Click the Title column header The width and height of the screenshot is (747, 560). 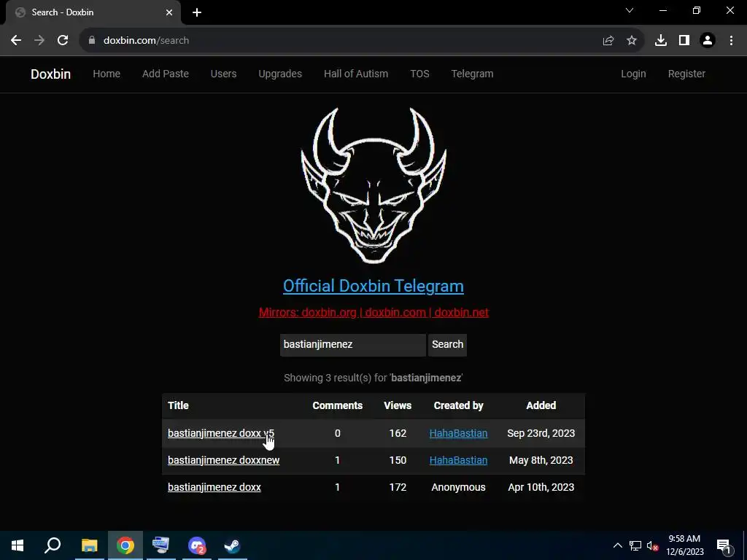(178, 405)
